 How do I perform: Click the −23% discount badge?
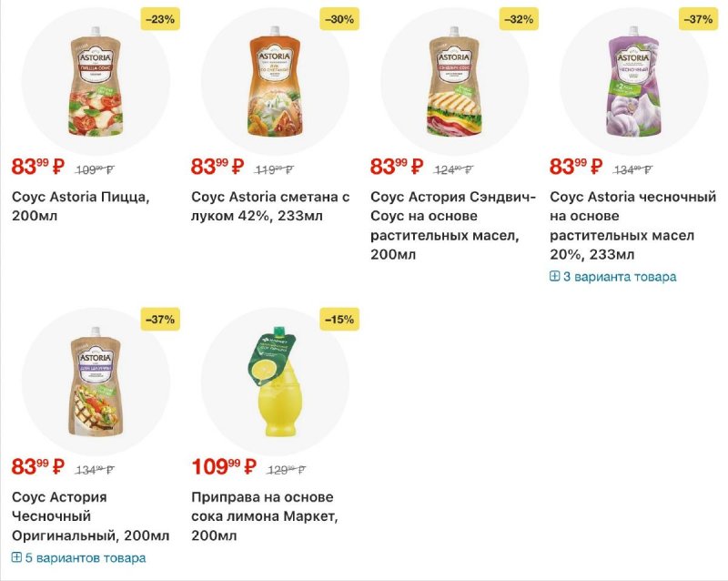160,18
